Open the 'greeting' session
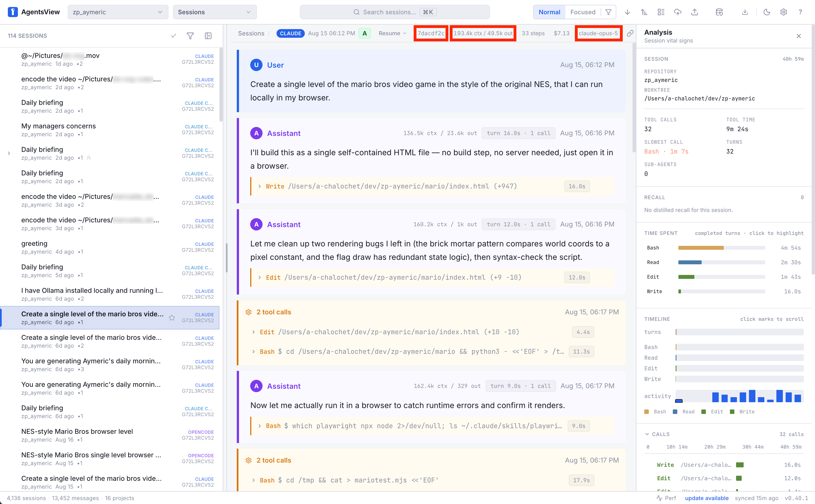This screenshot has width=815, height=504. pos(110,247)
